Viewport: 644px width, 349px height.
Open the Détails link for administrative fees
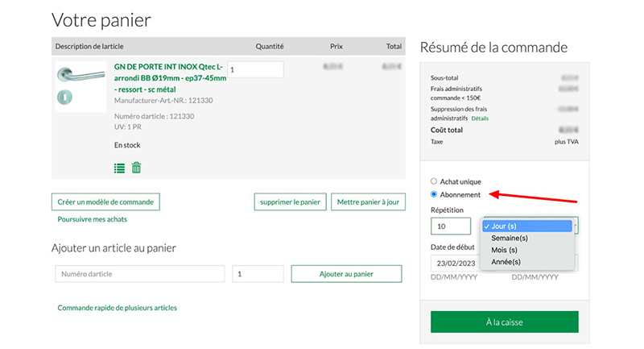tap(480, 118)
